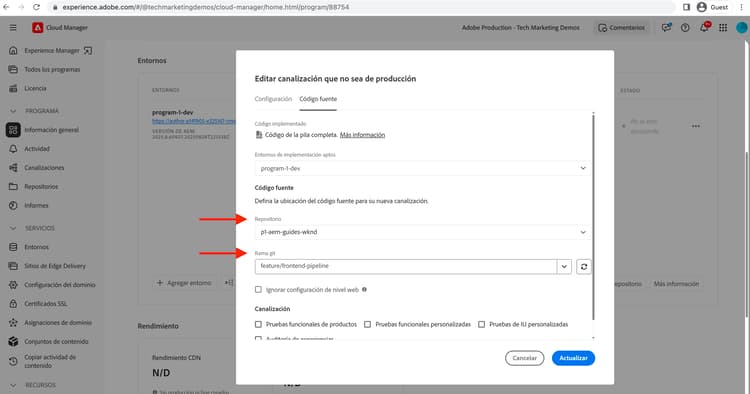Open Todos los programas in sidebar
Image resolution: width=750 pixels, height=394 pixels.
pyautogui.click(x=52, y=69)
